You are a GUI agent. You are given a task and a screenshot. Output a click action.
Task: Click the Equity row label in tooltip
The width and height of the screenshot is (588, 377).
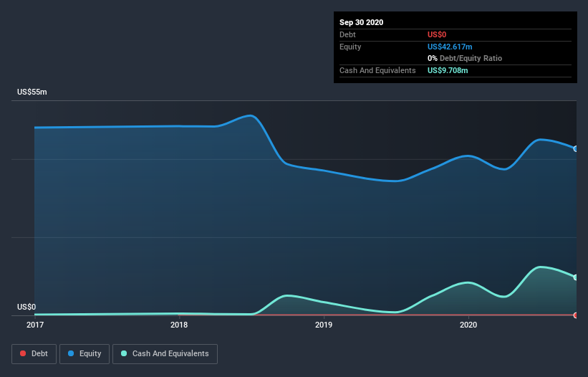point(350,47)
